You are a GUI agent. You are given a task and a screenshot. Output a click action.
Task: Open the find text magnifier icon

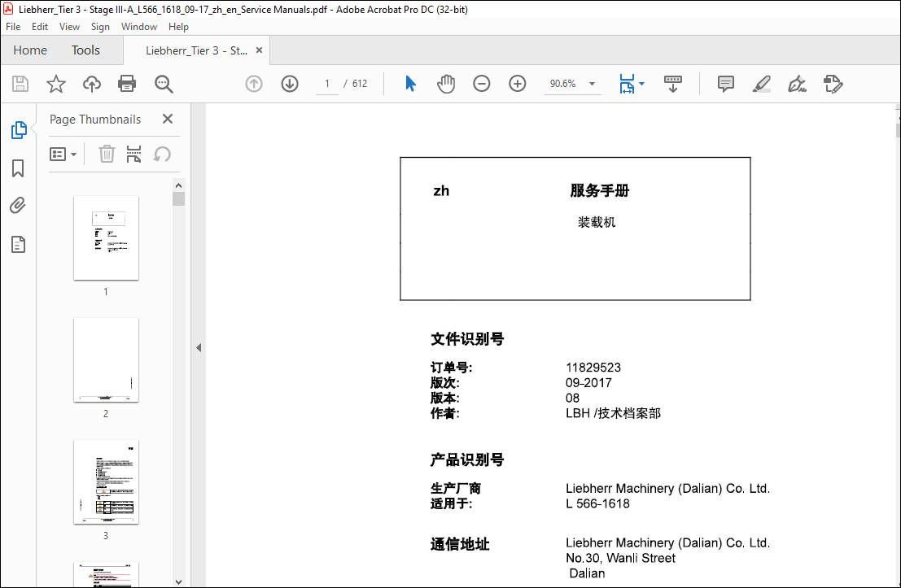click(x=164, y=84)
